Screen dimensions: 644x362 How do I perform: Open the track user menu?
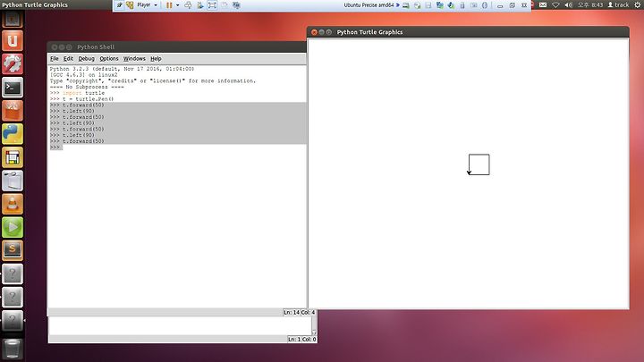(x=618, y=5)
